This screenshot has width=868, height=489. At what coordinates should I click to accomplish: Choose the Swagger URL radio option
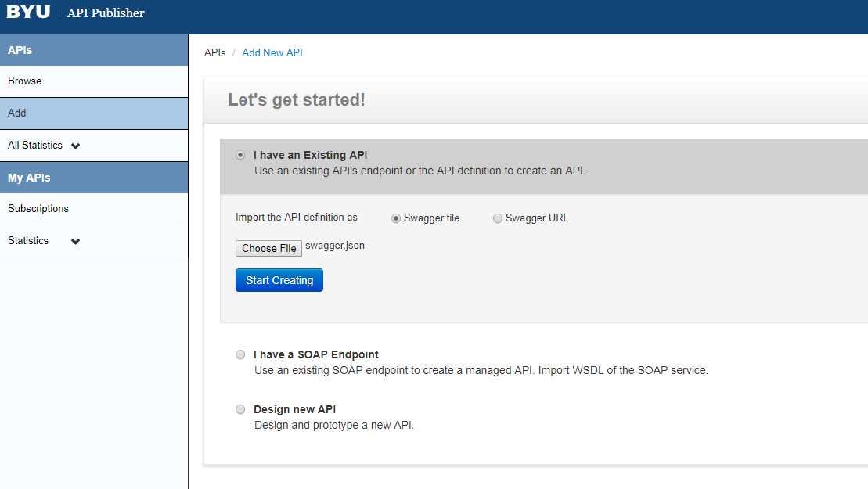[x=498, y=218]
